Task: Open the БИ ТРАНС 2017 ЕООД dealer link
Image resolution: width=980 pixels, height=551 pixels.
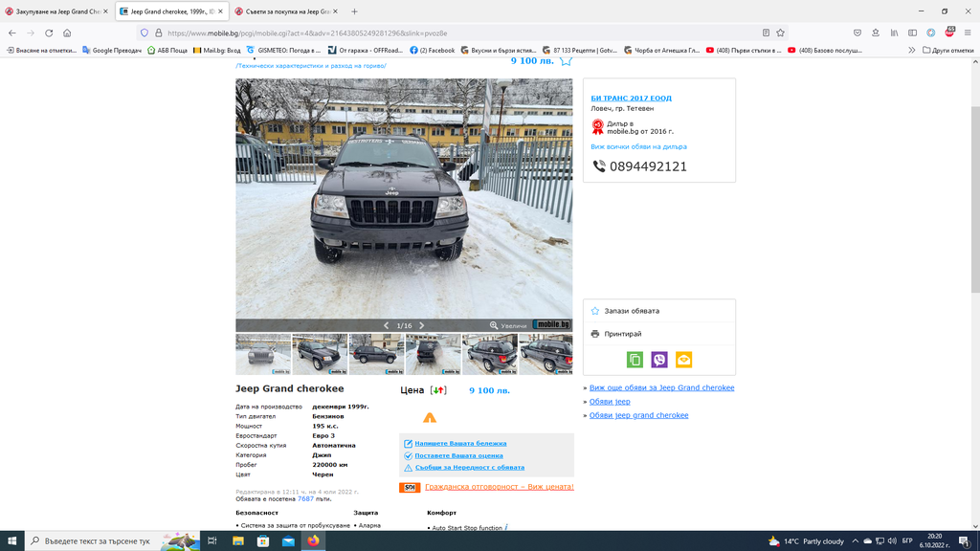Action: (x=632, y=99)
